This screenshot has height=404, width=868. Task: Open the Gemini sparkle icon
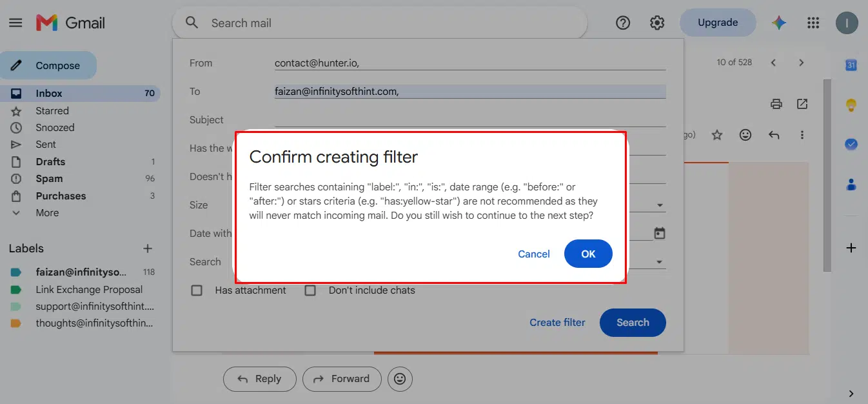(779, 23)
